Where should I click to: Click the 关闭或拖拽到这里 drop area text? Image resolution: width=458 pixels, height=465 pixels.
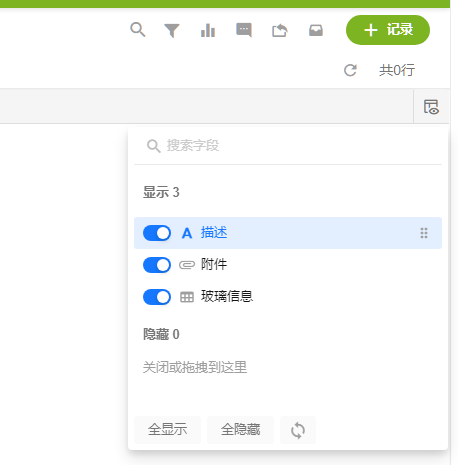[195, 367]
